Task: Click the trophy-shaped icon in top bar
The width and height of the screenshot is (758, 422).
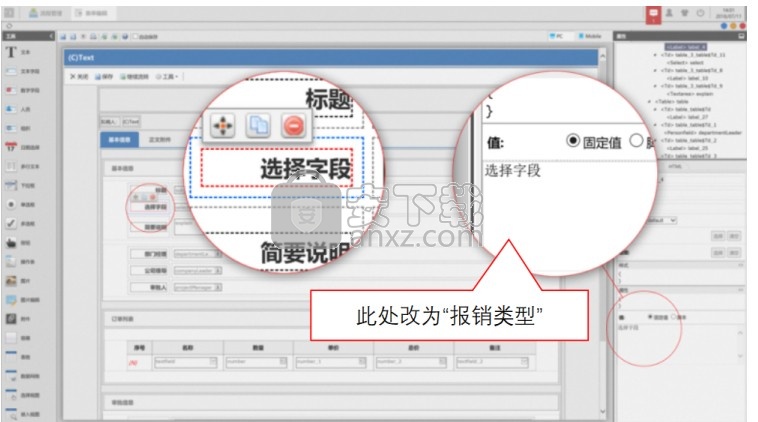Action: pos(685,13)
